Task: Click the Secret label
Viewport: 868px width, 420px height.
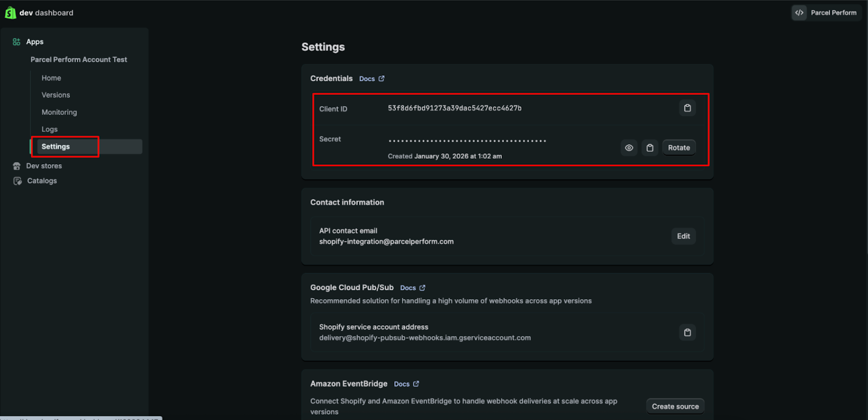Action: point(330,139)
